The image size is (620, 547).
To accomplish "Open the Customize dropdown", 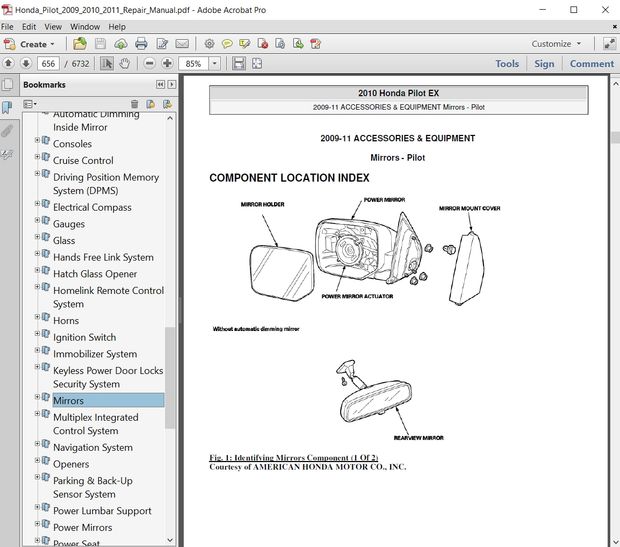I will [556, 44].
